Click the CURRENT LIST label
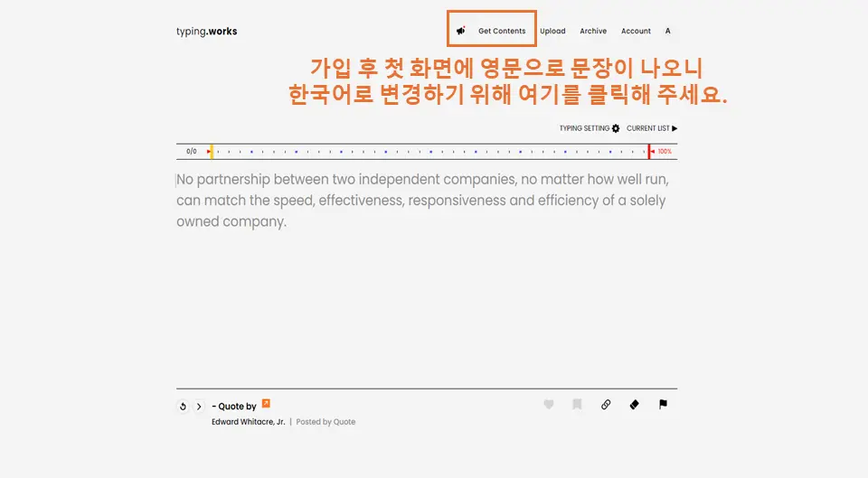The width and height of the screenshot is (868, 478). click(647, 128)
